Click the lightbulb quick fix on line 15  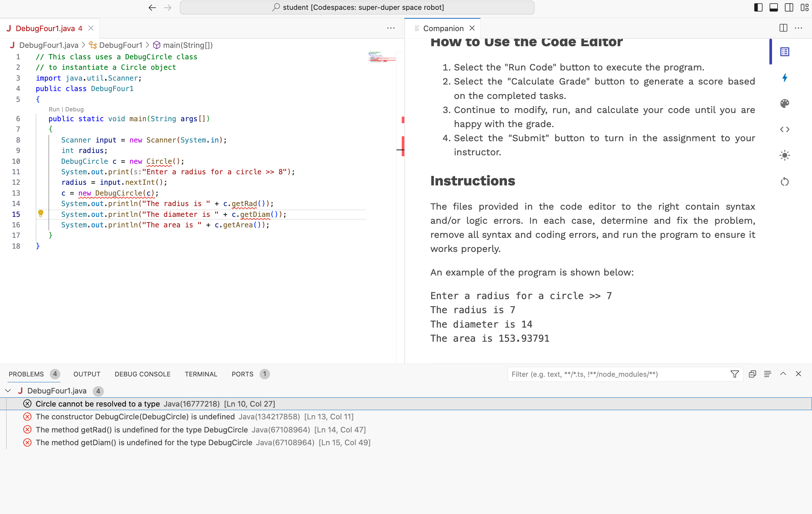pos(41,213)
